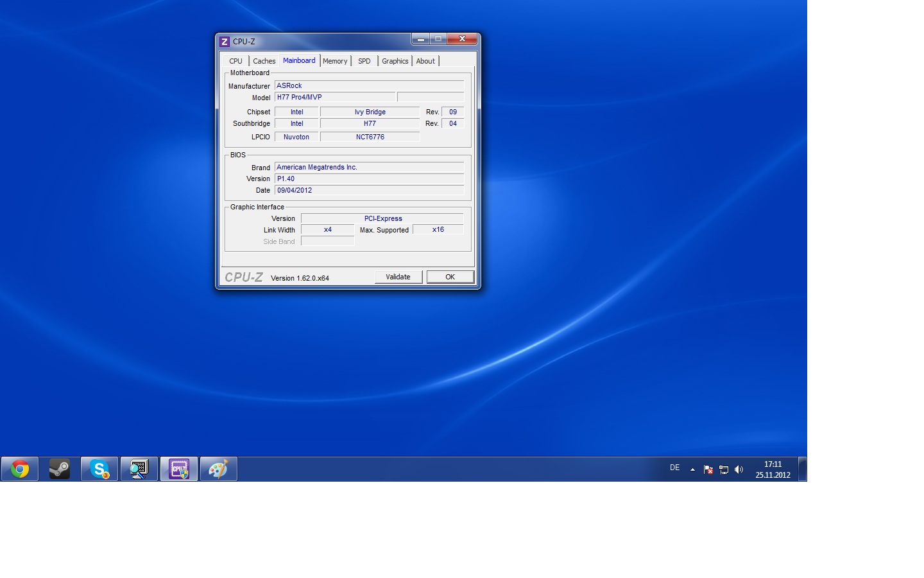Screen dimensions: 924x578
Task: Click the H77 southbridge value
Action: pyautogui.click(x=370, y=123)
